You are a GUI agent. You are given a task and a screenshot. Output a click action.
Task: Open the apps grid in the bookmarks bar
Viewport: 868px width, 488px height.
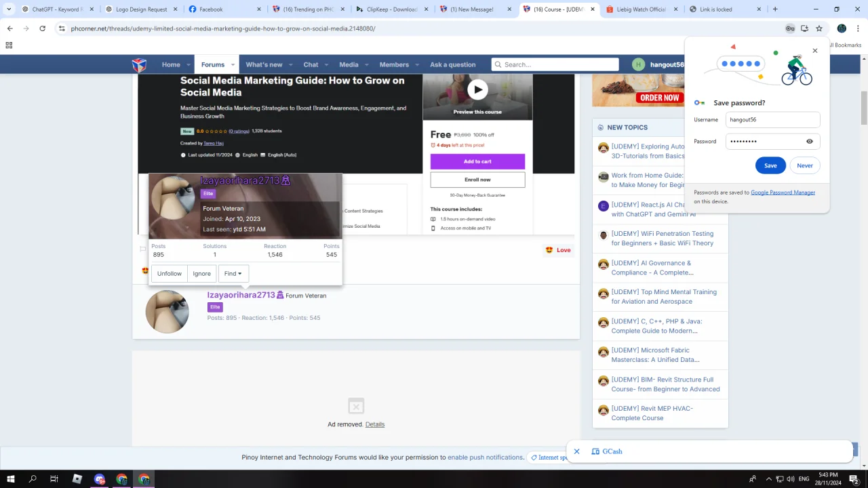pos(9,45)
